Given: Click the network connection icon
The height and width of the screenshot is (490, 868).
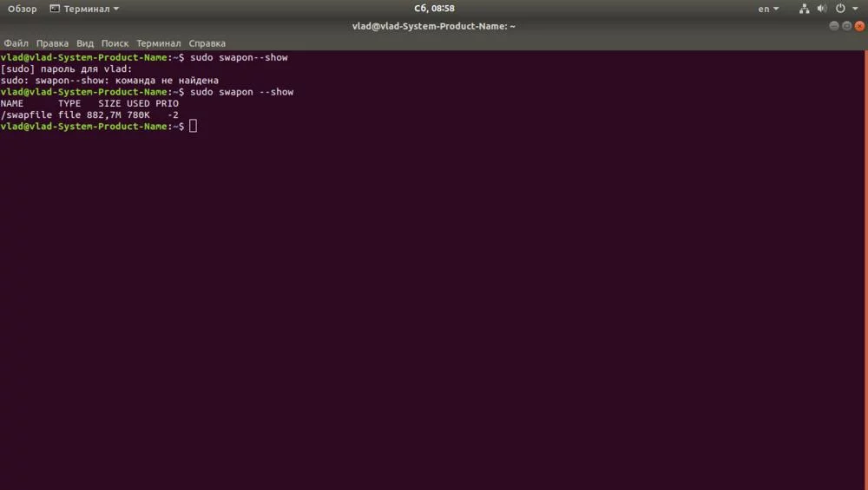Looking at the screenshot, I should click(x=805, y=9).
